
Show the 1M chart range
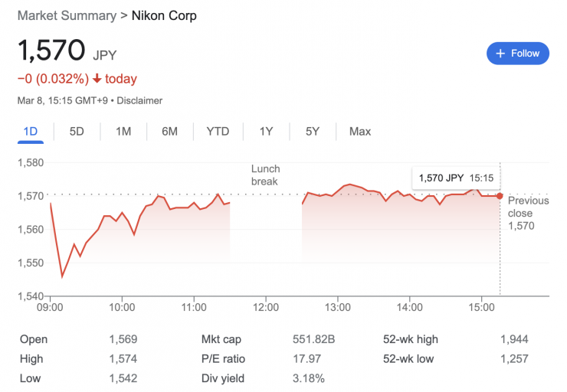pos(123,132)
